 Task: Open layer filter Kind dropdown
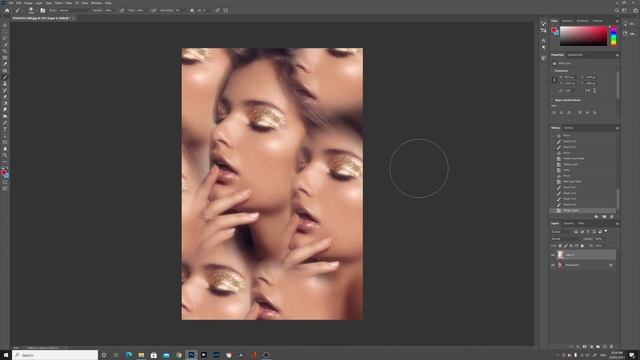pos(561,231)
